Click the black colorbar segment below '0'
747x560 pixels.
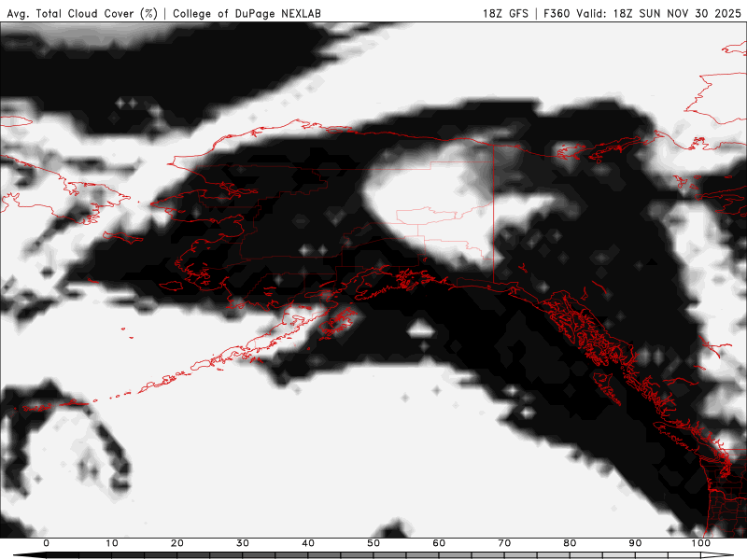[63, 555]
